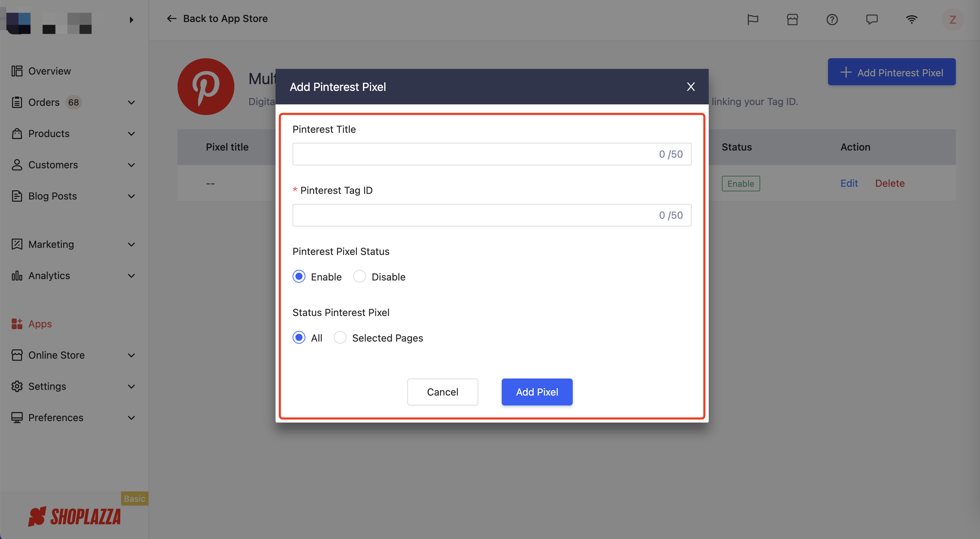Click the Orders count badge 68
This screenshot has width=980, height=539.
pyautogui.click(x=73, y=102)
